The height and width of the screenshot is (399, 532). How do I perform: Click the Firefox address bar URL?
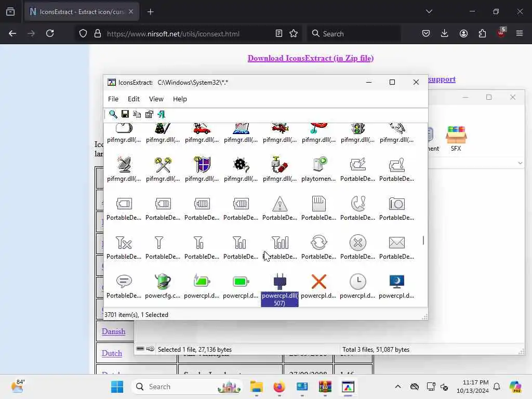point(173,34)
